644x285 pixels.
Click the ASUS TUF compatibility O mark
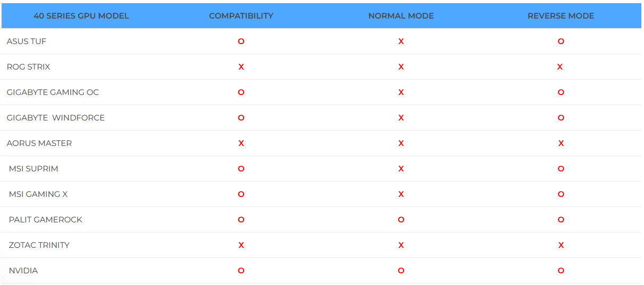tap(241, 41)
